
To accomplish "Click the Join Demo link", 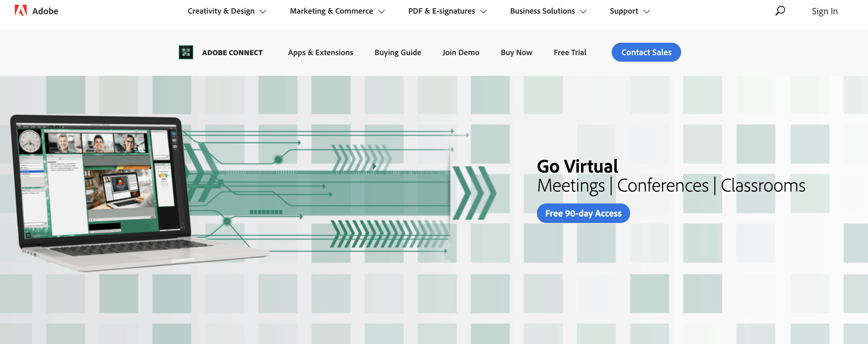I will click(461, 52).
